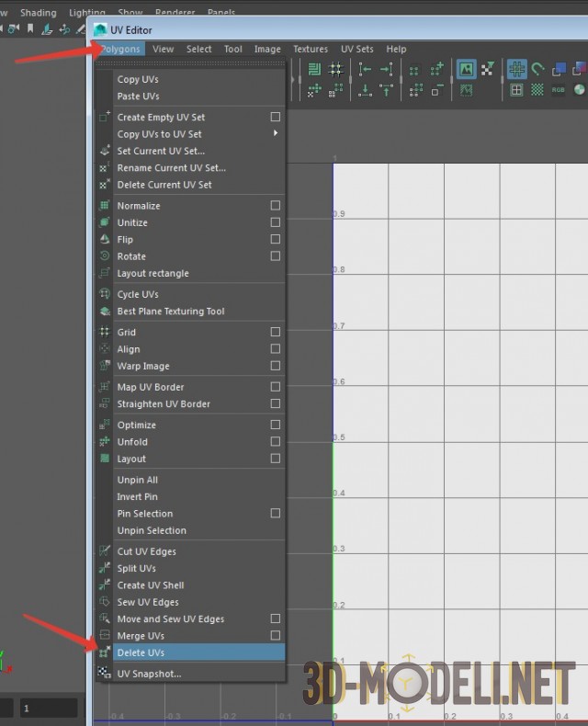
Task: Open the Select menu in UV Editor
Action: (199, 49)
